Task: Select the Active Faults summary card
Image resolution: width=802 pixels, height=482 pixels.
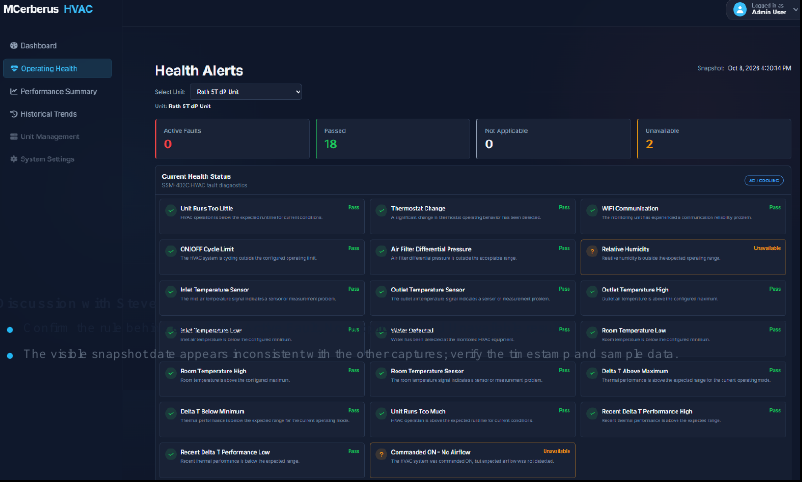Action: (232, 139)
